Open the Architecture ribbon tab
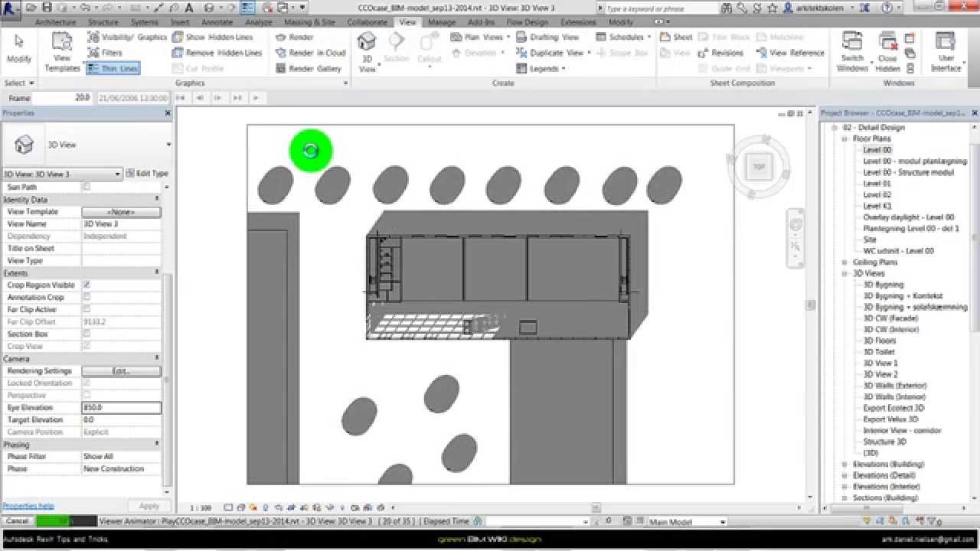 click(x=55, y=22)
